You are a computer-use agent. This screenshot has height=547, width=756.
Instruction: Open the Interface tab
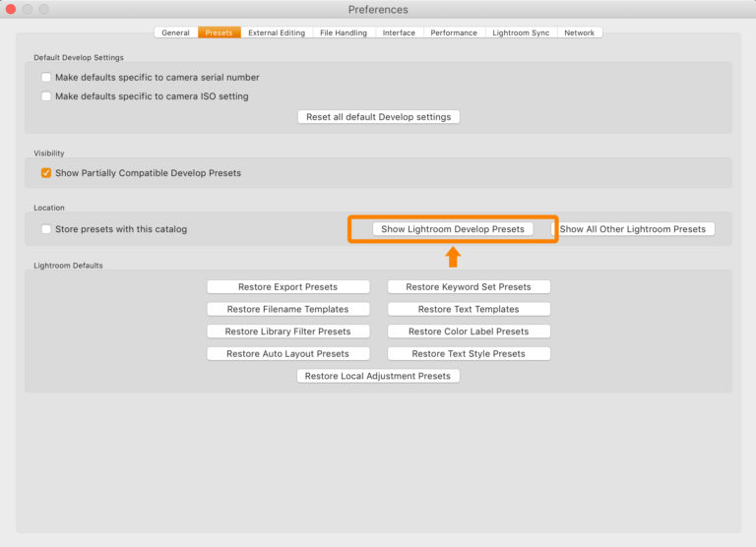coord(399,32)
